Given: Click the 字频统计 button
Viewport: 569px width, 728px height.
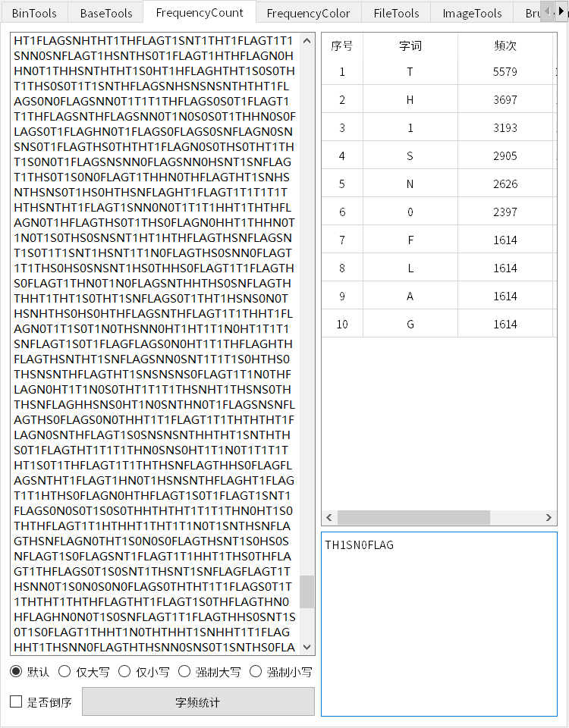Looking at the screenshot, I should (198, 702).
